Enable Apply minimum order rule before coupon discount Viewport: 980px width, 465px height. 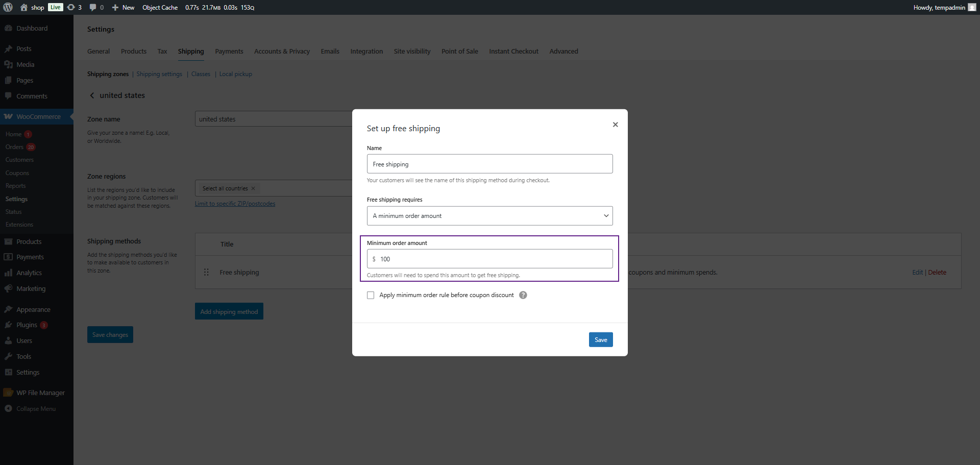pyautogui.click(x=371, y=295)
